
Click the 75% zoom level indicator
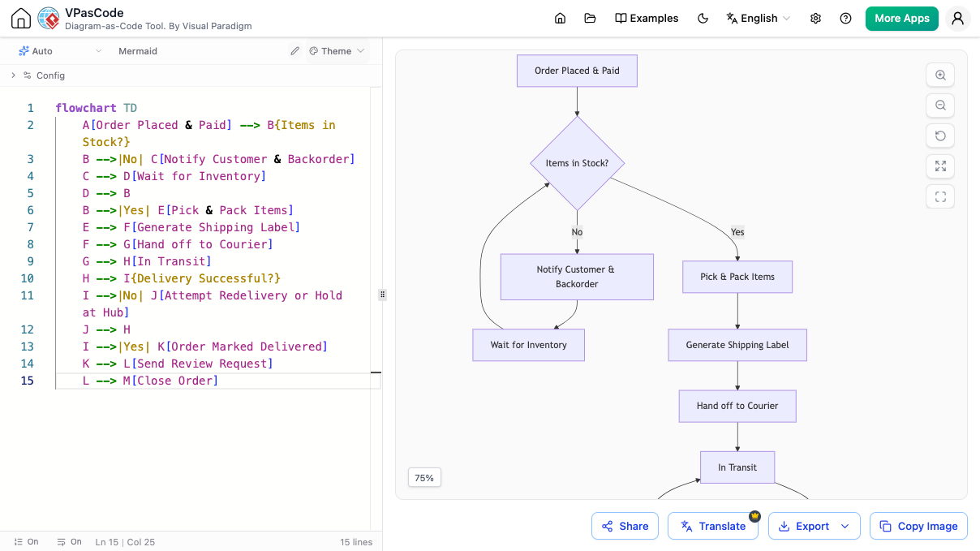[424, 478]
